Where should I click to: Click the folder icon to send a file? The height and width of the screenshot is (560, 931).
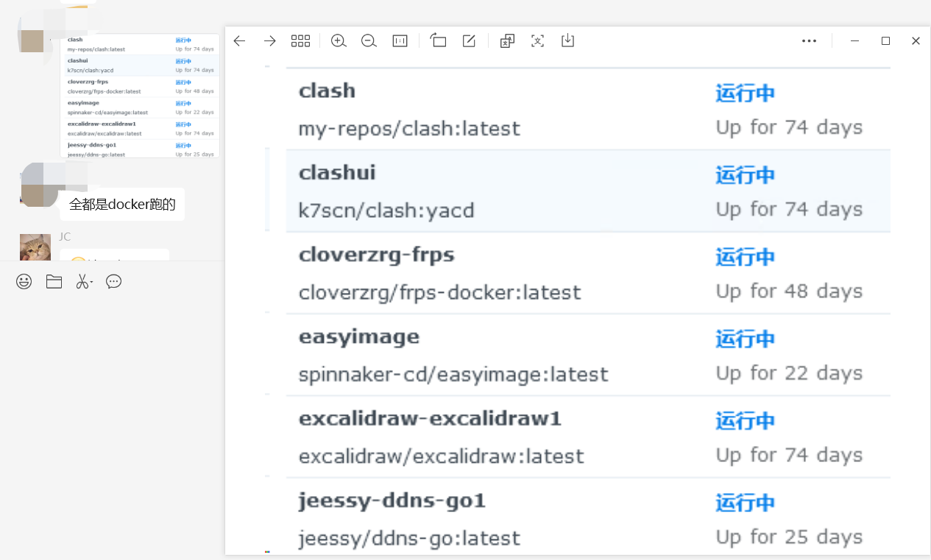coord(54,282)
